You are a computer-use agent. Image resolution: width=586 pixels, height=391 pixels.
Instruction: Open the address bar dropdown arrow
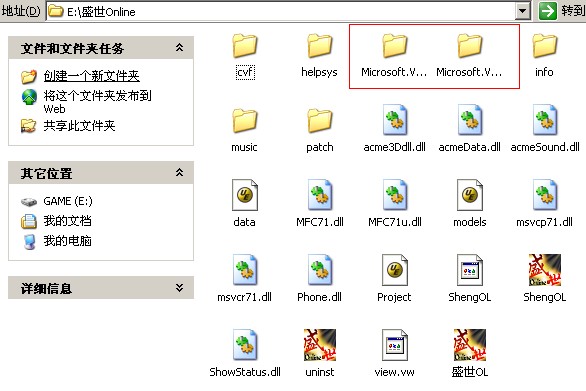[522, 11]
